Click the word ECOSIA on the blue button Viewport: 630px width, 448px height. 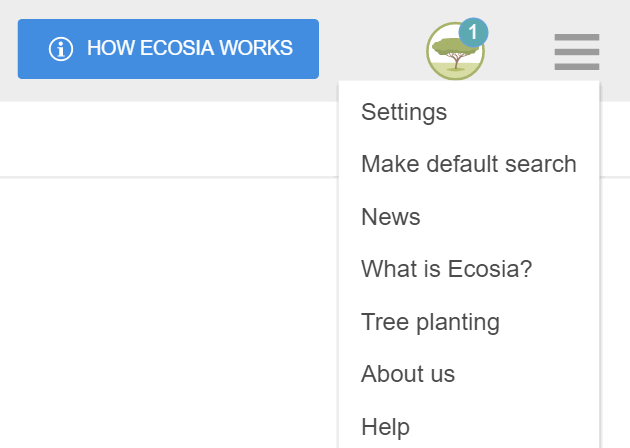[x=177, y=48]
